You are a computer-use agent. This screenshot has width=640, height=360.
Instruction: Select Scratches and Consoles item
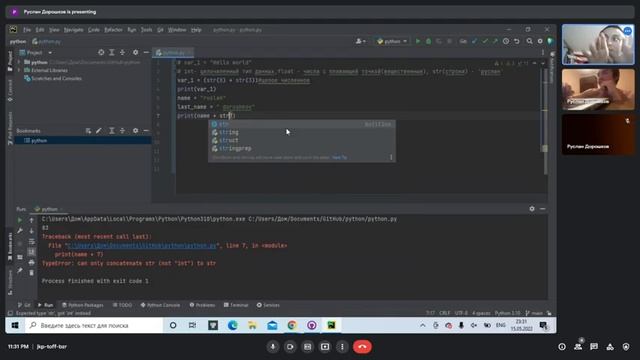[x=56, y=78]
